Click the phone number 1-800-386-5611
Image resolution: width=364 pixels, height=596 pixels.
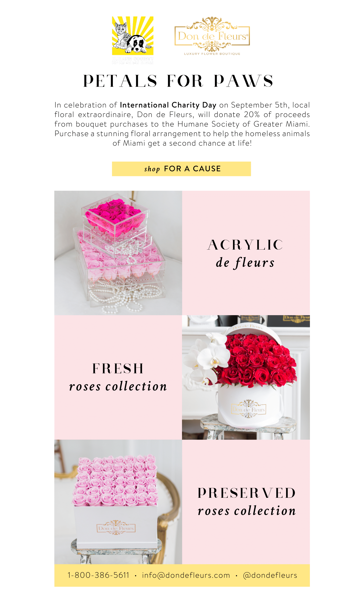pos(98,575)
